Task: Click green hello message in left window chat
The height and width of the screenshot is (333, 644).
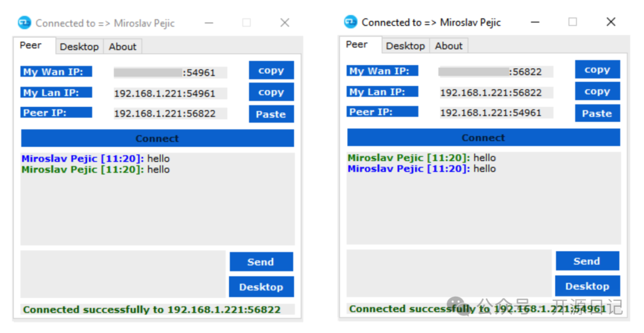Action: 95,169
